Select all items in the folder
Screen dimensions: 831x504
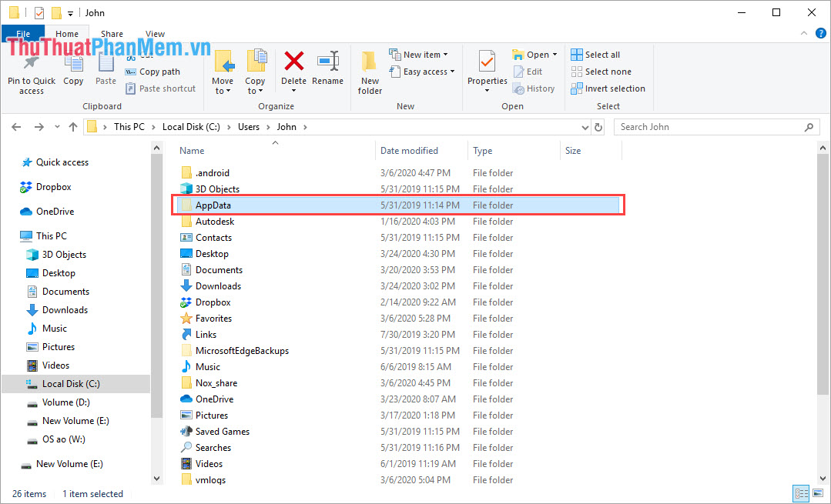[595, 54]
